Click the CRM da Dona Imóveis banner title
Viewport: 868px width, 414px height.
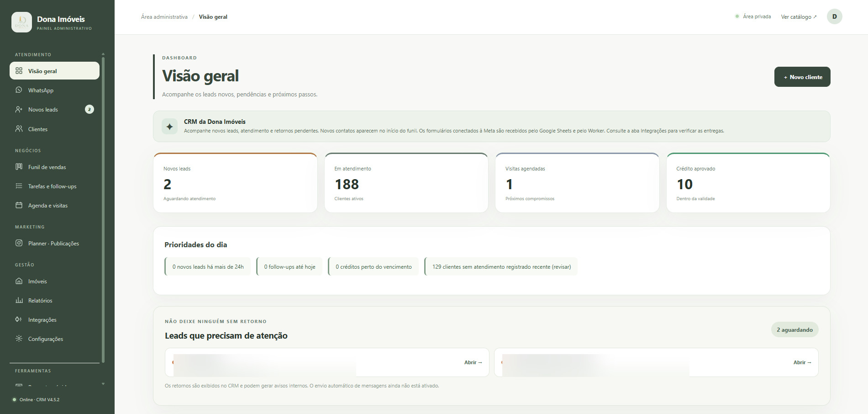pos(215,122)
